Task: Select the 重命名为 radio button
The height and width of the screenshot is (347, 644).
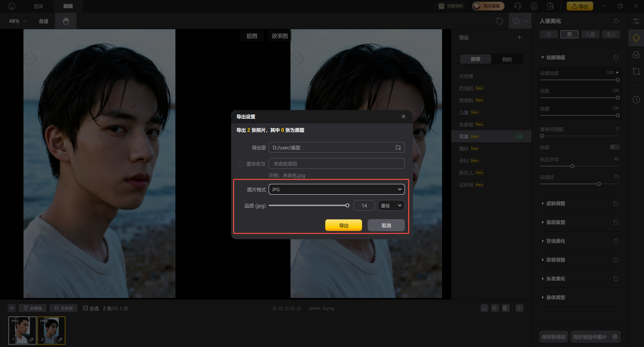Action: [240, 164]
